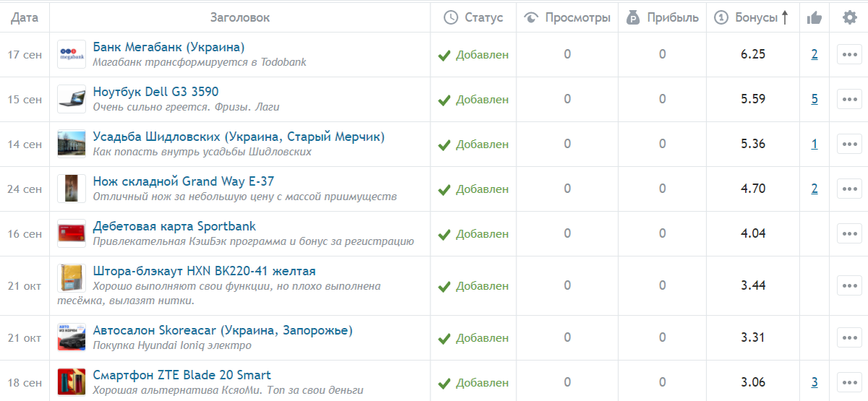Viewport: 868px width, 401px height.
Task: Sort by Дата column header
Action: [x=25, y=17]
